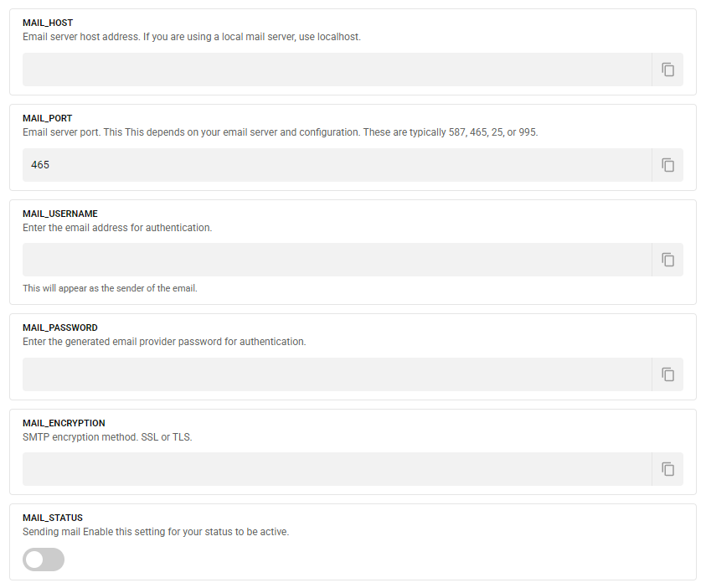
Task: Copy the MAIL_ENCRYPTION field value
Action: click(x=667, y=469)
